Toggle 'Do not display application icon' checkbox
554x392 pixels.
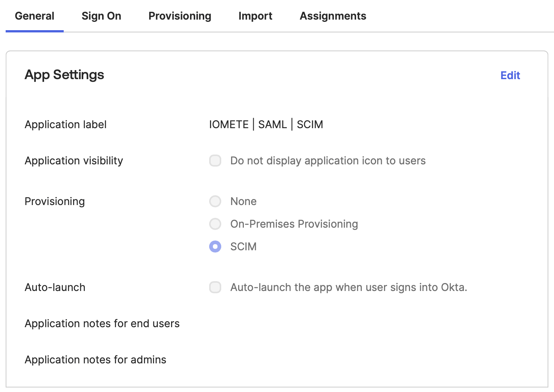tap(215, 161)
